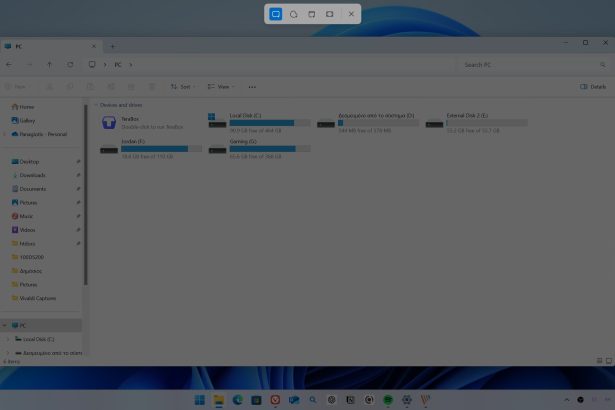The width and height of the screenshot is (615, 410).
Task: Open the See more ellipsis menu
Action: [x=252, y=87]
